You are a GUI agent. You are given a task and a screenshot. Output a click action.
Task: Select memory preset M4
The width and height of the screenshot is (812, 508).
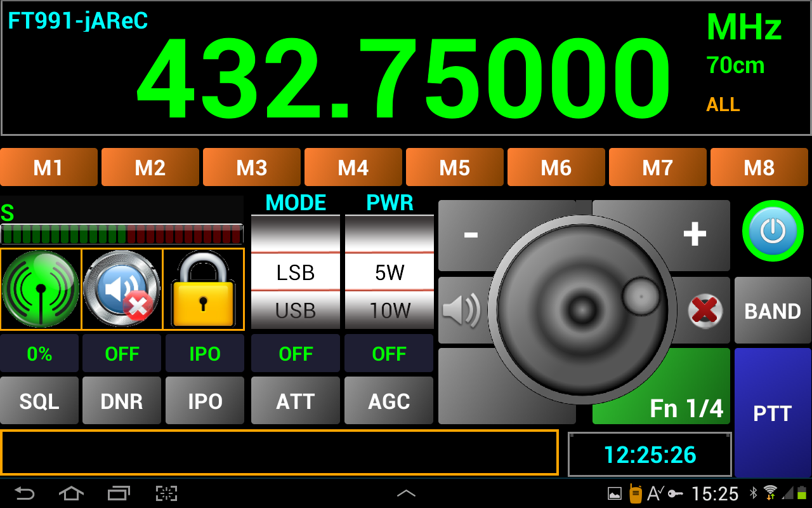353,168
